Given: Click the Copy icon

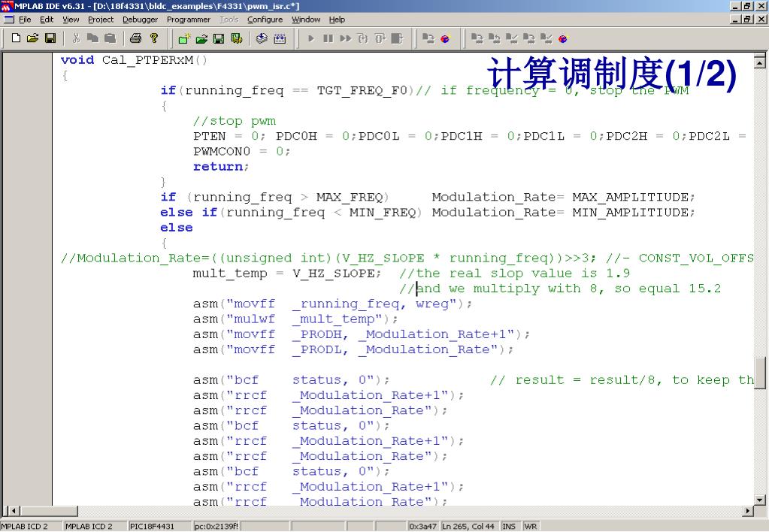Looking at the screenshot, I should 92,38.
